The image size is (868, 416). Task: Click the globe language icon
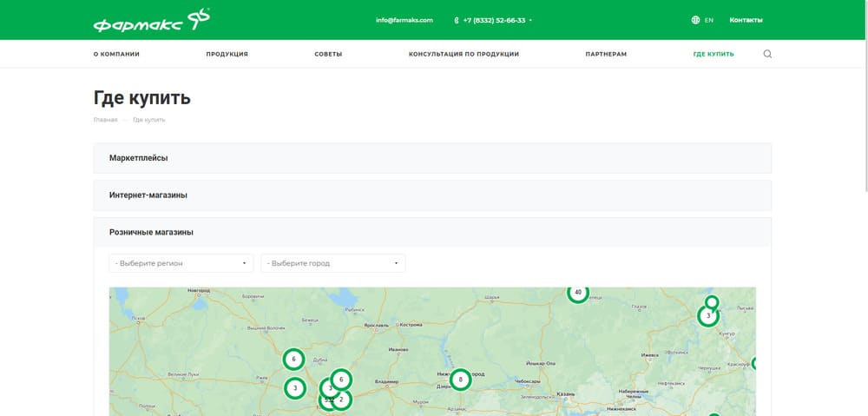(695, 20)
